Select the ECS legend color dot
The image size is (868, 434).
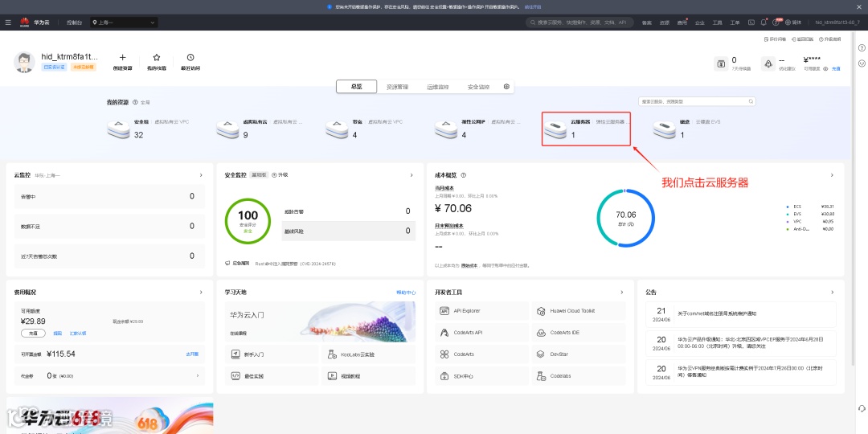[787, 207]
